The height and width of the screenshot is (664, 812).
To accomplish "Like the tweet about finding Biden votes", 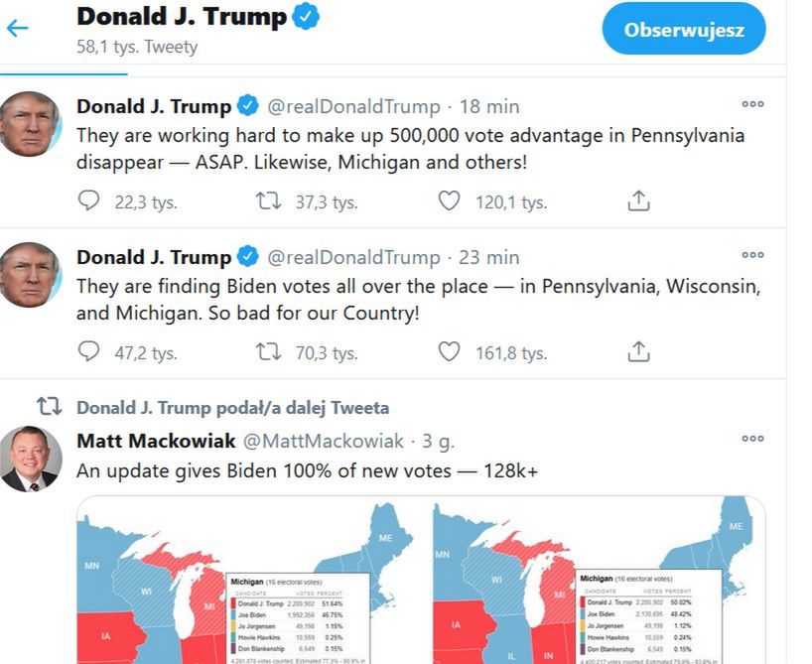I will [449, 351].
